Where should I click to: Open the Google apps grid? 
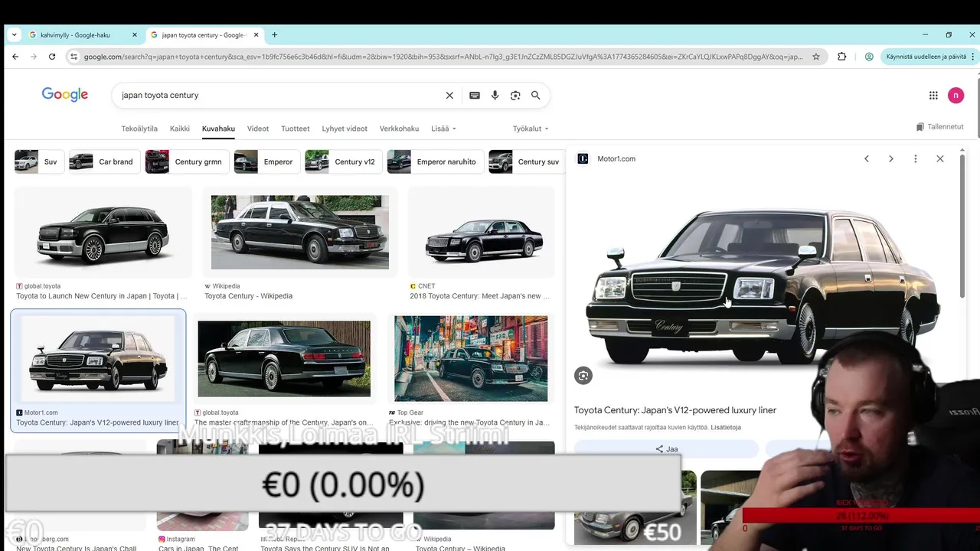[933, 96]
